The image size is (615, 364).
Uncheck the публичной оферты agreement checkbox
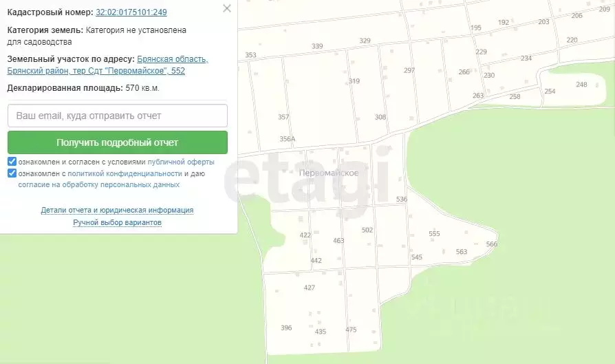12,162
